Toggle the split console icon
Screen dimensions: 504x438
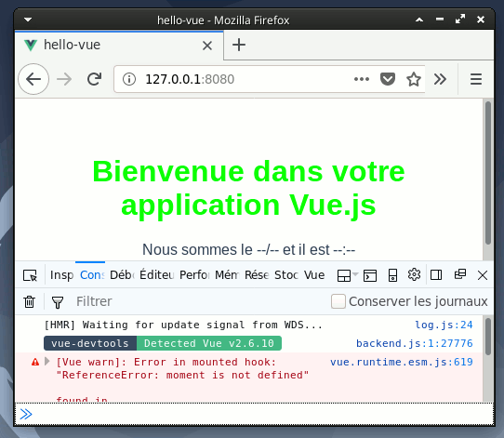(370, 275)
